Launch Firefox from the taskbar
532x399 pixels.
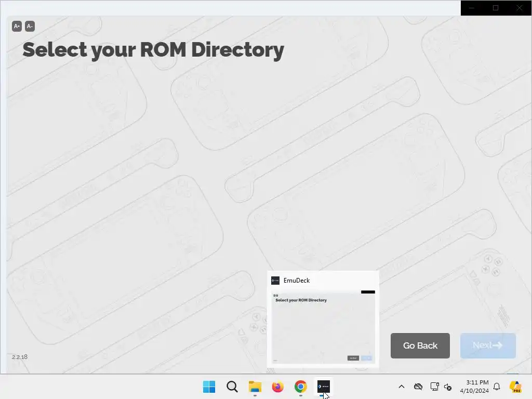pyautogui.click(x=277, y=387)
